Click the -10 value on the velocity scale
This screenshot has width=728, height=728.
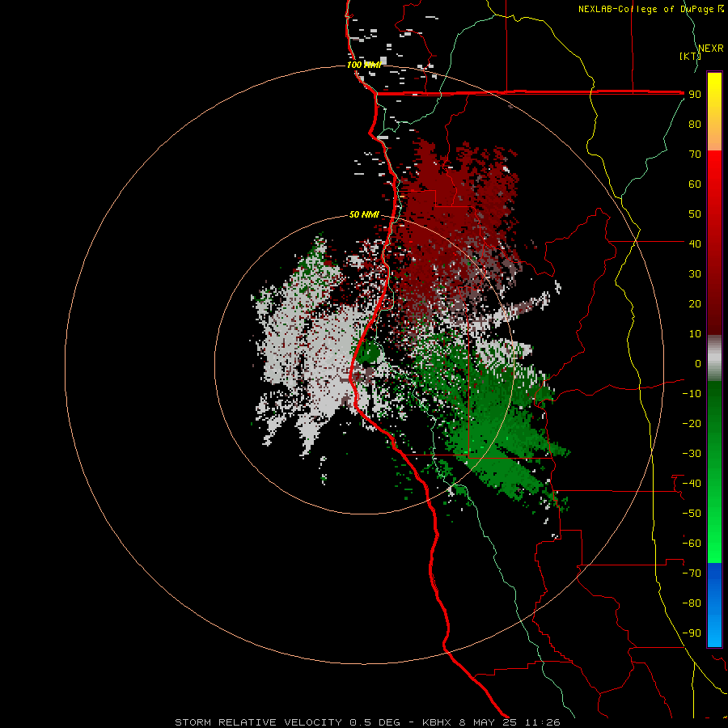(692, 394)
